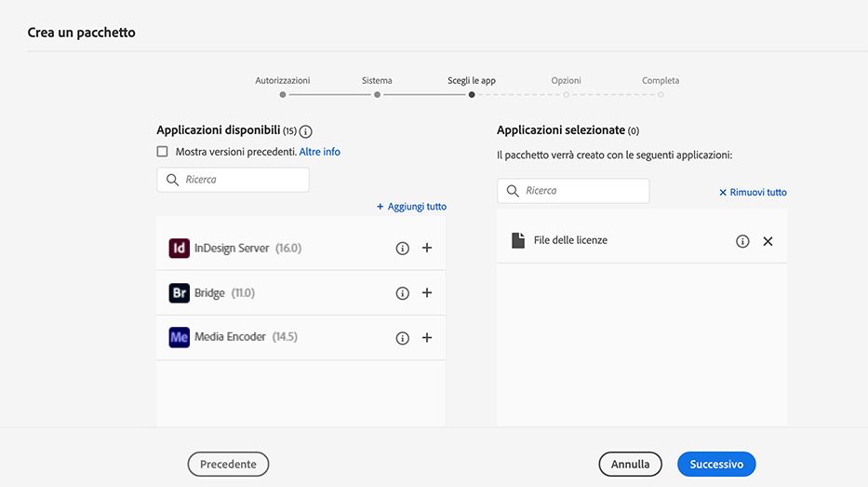Screen dimensions: 868x487
Task: Enable Mostra versioni precedenti checkbox
Action: pos(163,152)
